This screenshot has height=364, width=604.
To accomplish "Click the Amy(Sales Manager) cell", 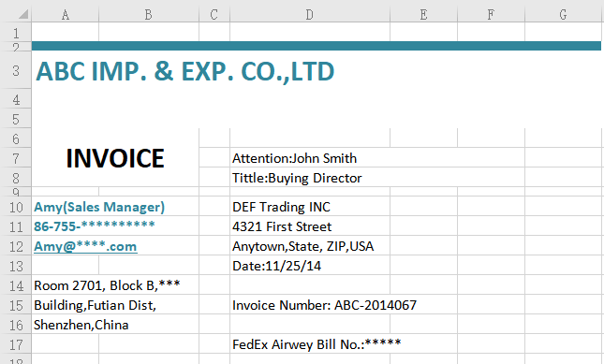I will coord(99,207).
